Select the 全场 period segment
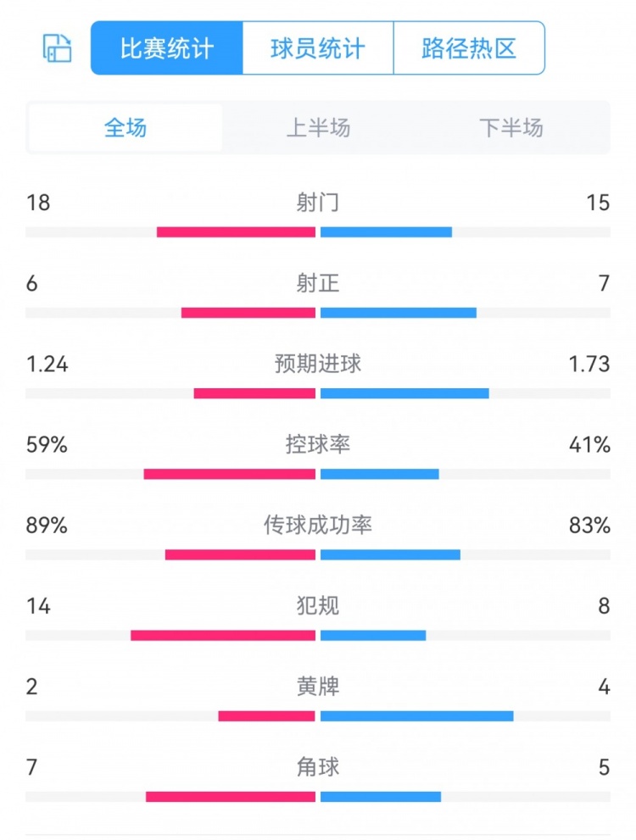 click(x=126, y=128)
